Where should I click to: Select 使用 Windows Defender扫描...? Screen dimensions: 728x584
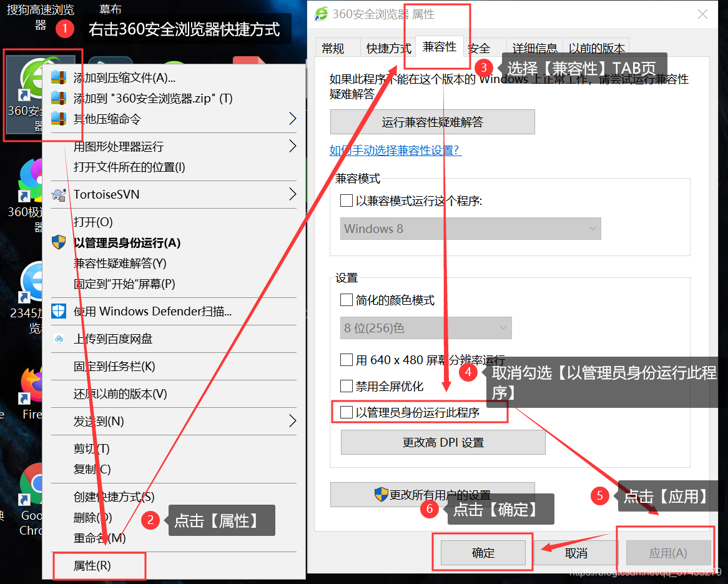[174, 311]
